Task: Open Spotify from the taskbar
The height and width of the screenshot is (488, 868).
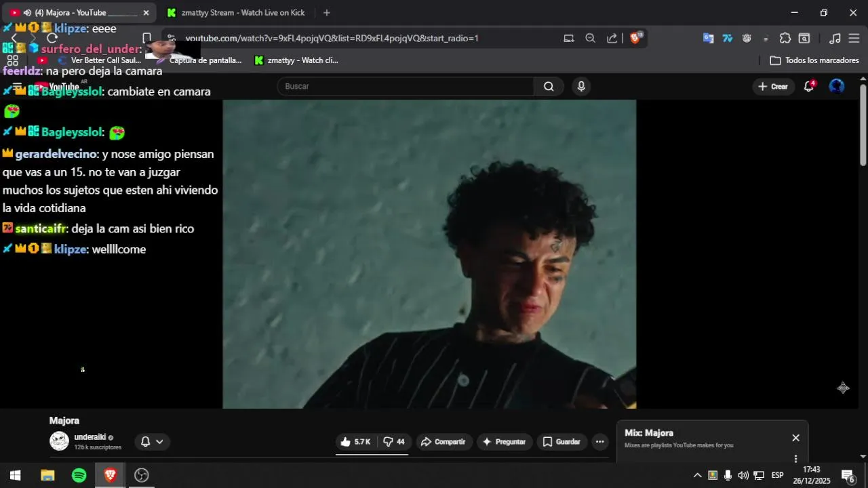Action: tap(79, 475)
